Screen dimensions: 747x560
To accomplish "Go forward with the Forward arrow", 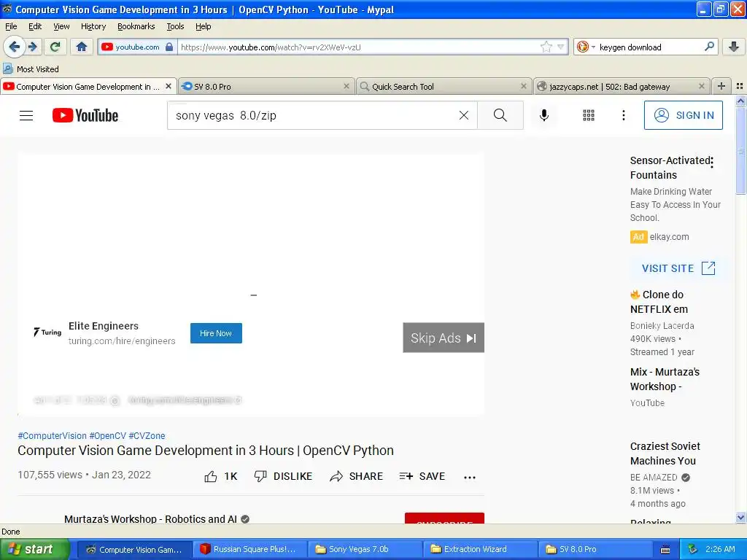I will (x=33, y=47).
